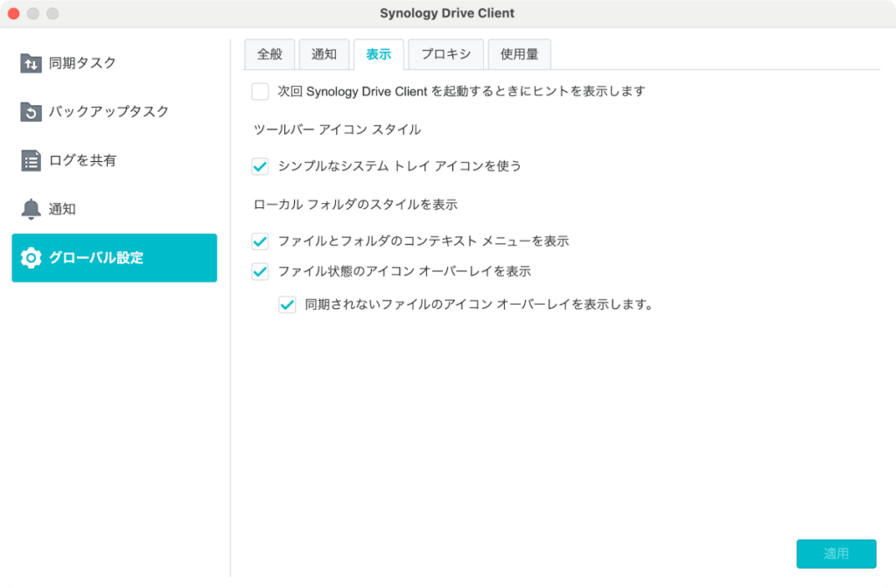Screen dimensions: 896x588
Task: Uncheck ファイル状態のアイコン オーバーレイを表示
Action: 260,271
